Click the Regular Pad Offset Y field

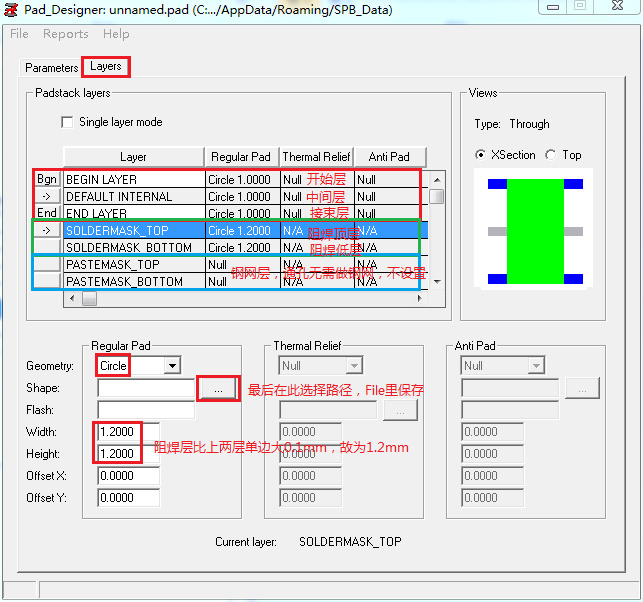[129, 498]
